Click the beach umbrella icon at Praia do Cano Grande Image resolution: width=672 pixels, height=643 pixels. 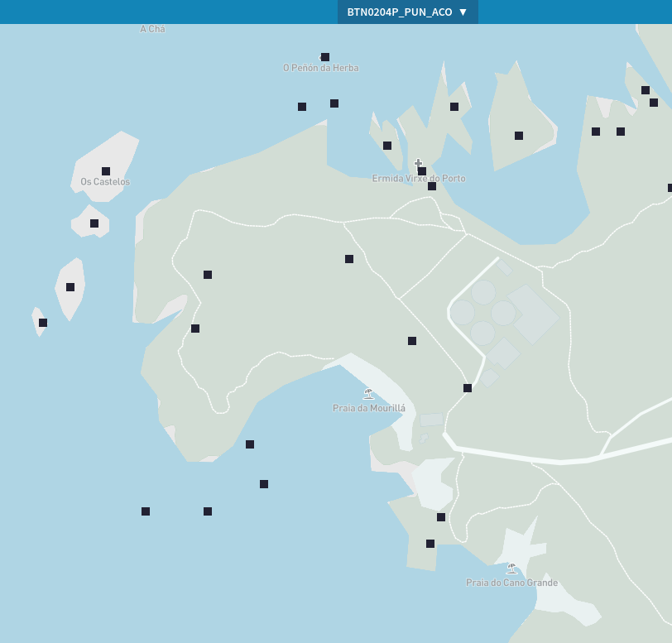511,569
